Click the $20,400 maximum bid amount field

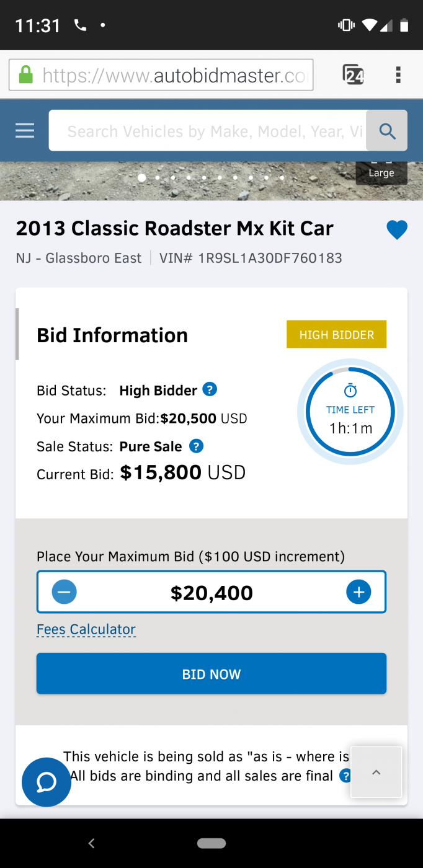[211, 592]
